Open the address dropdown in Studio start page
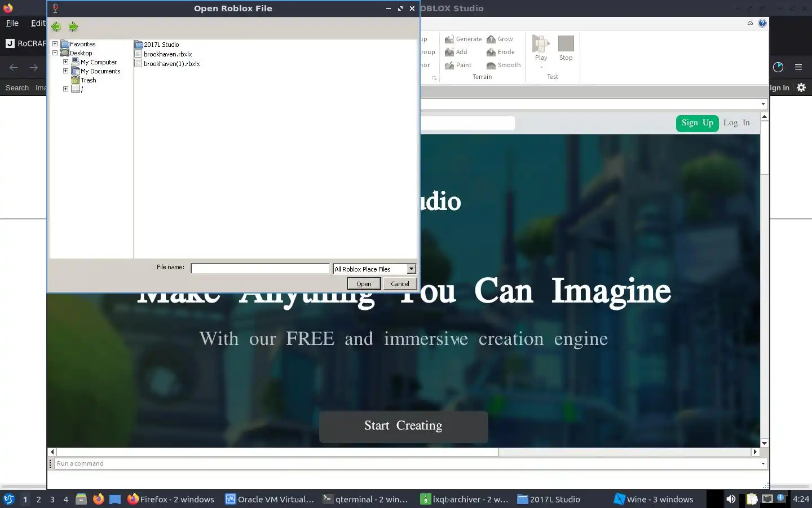812x508 pixels. (763, 104)
